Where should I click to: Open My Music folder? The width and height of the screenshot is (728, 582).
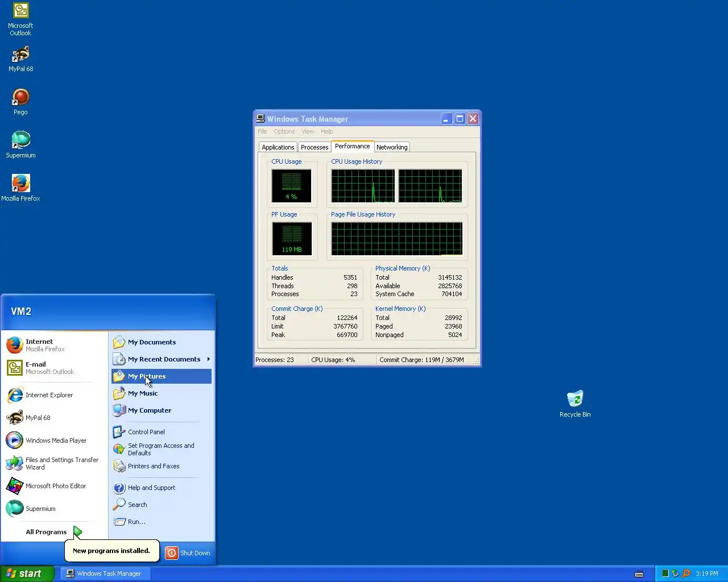(162, 393)
